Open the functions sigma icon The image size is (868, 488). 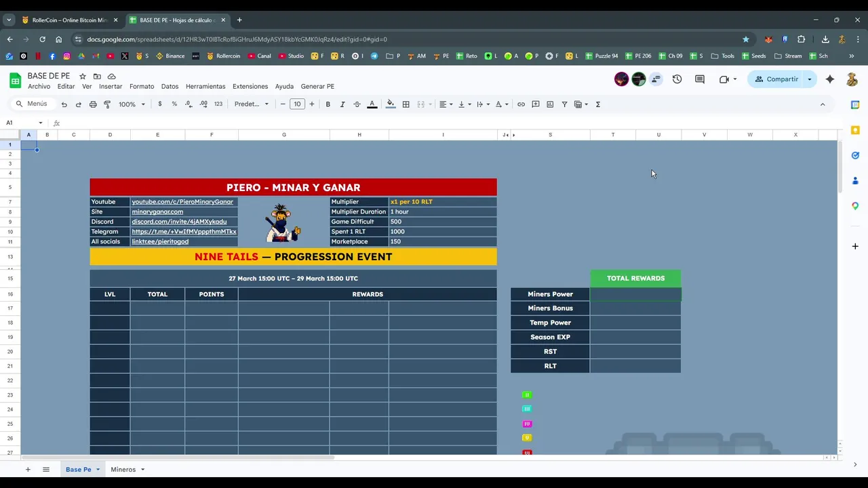597,104
